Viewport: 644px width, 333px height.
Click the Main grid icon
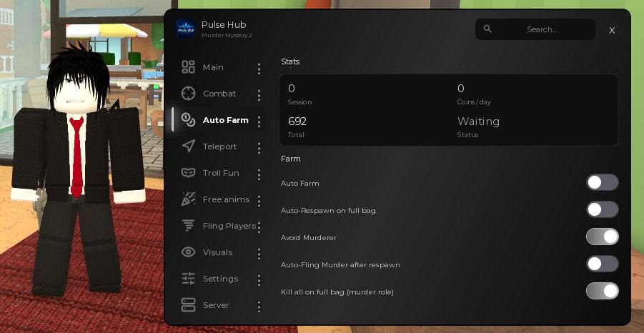coord(188,67)
